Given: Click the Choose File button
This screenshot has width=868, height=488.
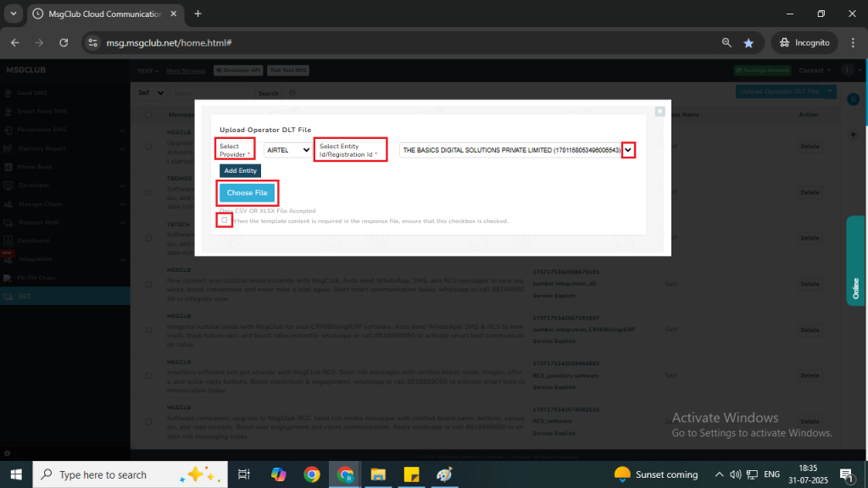Looking at the screenshot, I should click(x=247, y=192).
